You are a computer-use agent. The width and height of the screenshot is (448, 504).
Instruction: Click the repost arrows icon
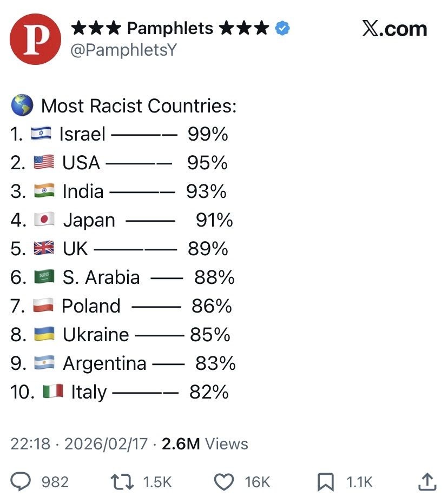tap(122, 481)
